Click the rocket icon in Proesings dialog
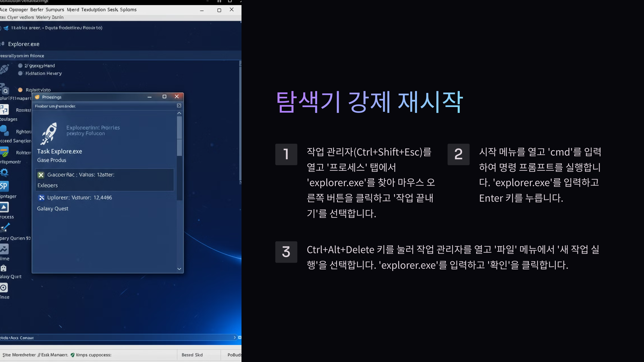The width and height of the screenshot is (644, 362). pyautogui.click(x=49, y=133)
